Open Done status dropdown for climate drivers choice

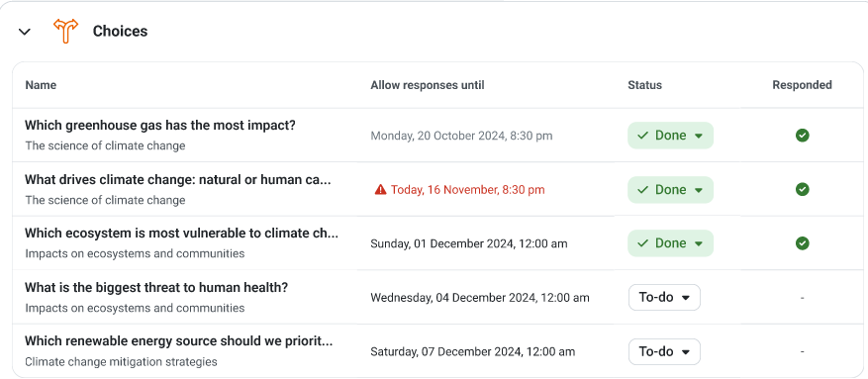tap(670, 190)
